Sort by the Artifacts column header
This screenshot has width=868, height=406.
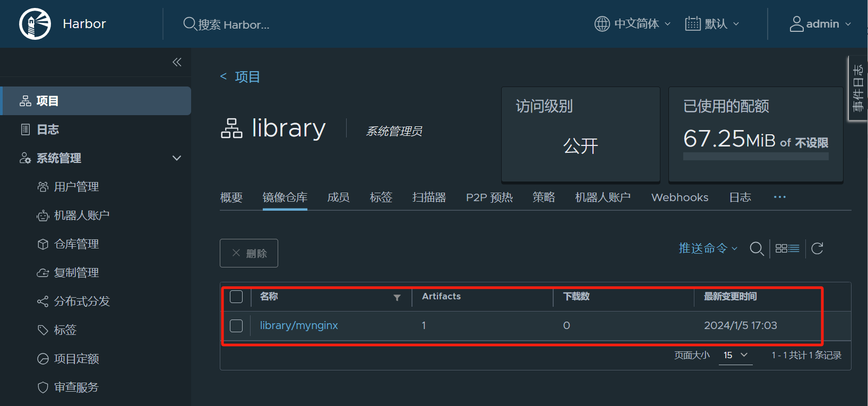pos(441,296)
